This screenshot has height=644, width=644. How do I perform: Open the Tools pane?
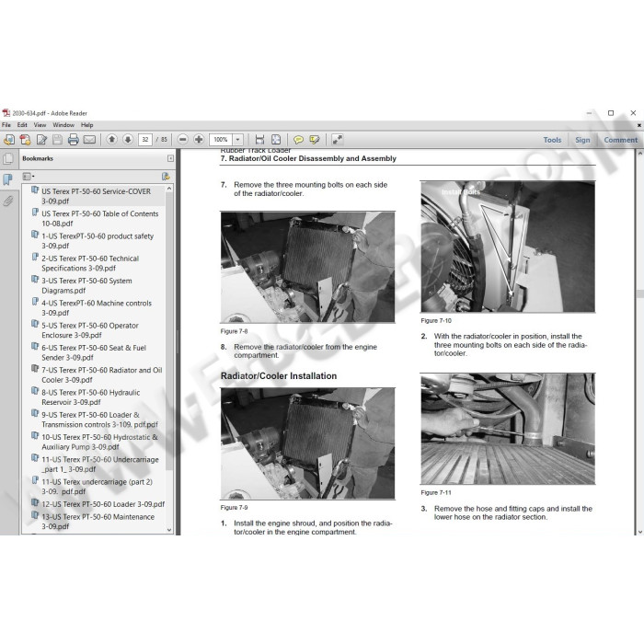coord(552,140)
